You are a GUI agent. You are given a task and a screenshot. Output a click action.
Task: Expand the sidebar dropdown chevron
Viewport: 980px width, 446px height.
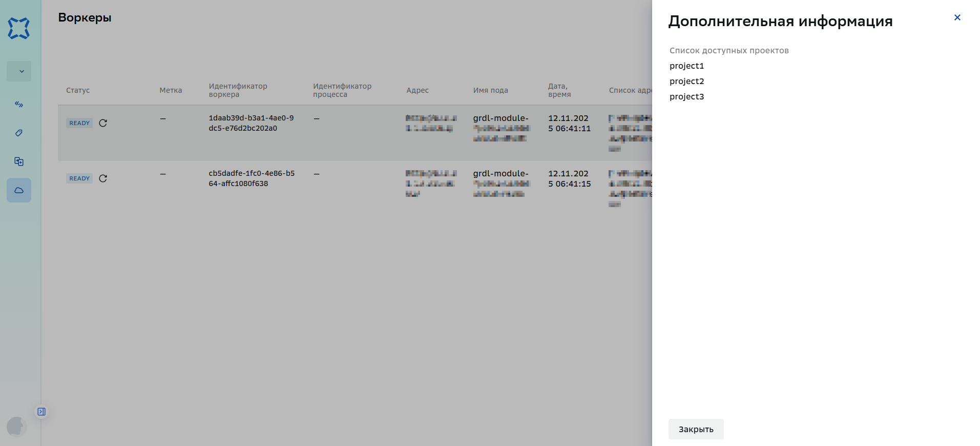pos(19,71)
